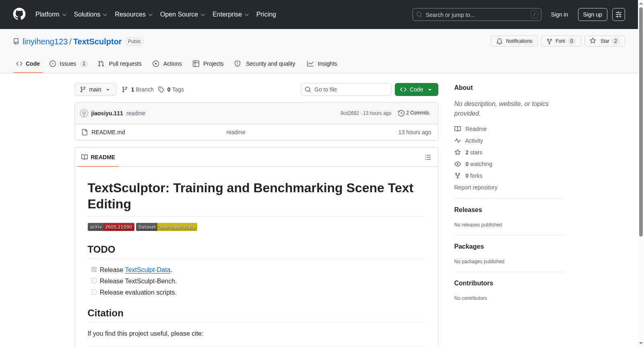
Task: Open the Packages heading link
Action: (x=469, y=247)
